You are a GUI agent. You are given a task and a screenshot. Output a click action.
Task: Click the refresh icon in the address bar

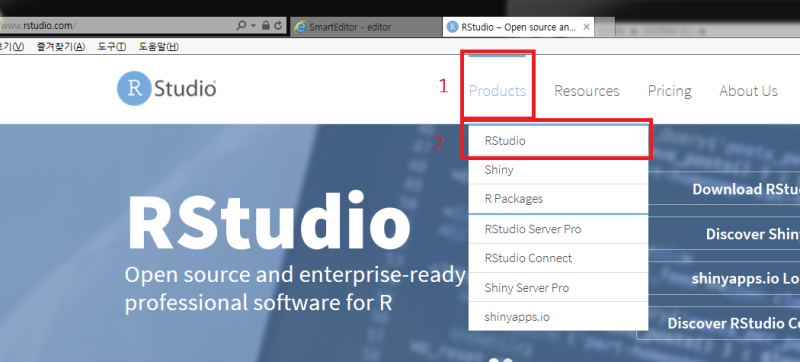tap(278, 25)
